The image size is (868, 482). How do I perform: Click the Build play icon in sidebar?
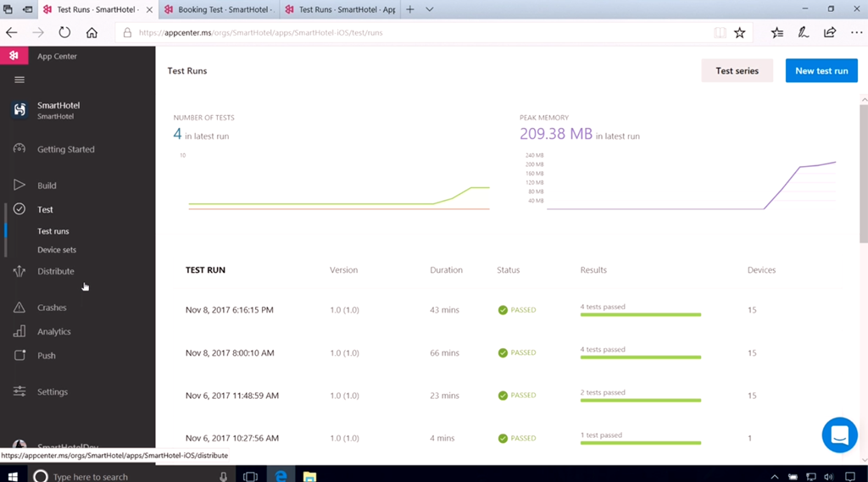(19, 186)
